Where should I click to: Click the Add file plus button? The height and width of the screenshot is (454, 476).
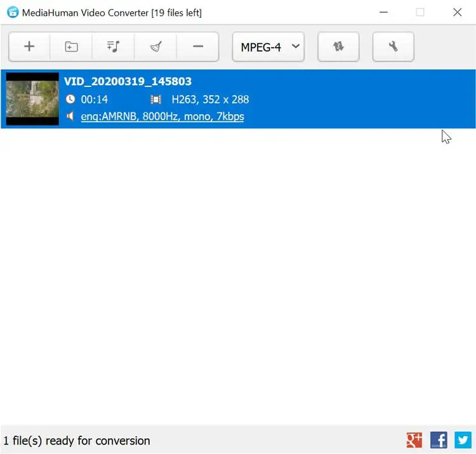coord(29,47)
